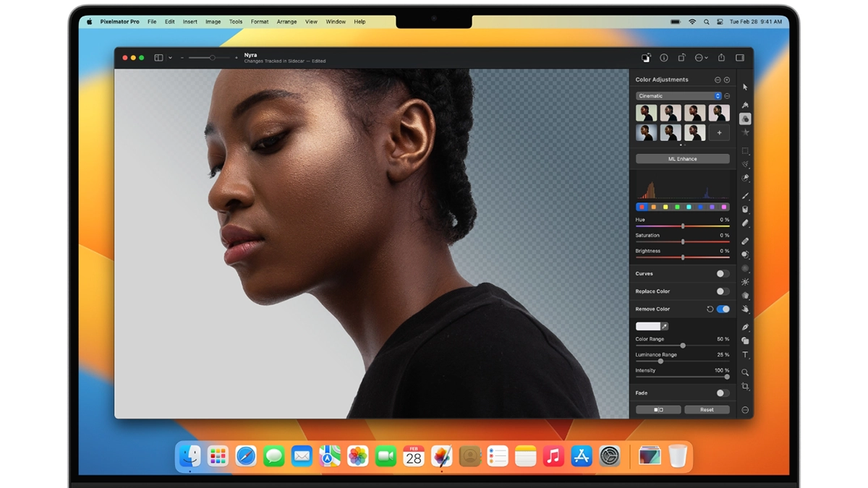Screen dimensions: 868x488
Task: Open the Format menu
Action: tap(260, 22)
